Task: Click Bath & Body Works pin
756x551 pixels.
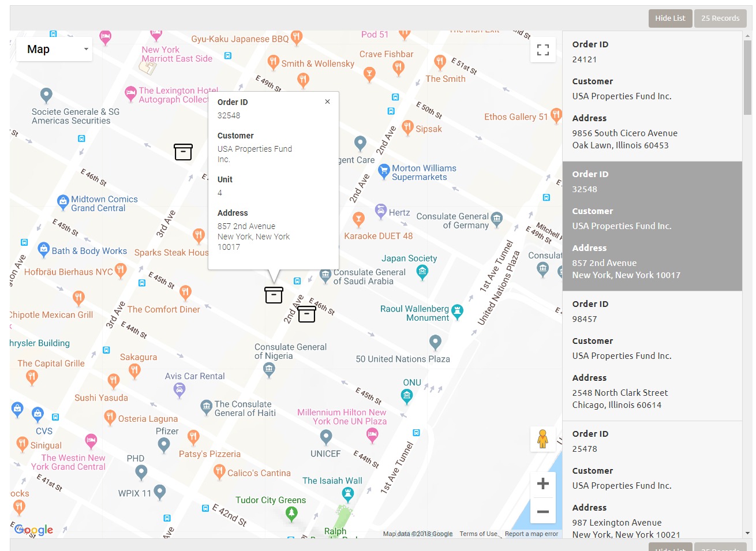Action: [x=43, y=250]
